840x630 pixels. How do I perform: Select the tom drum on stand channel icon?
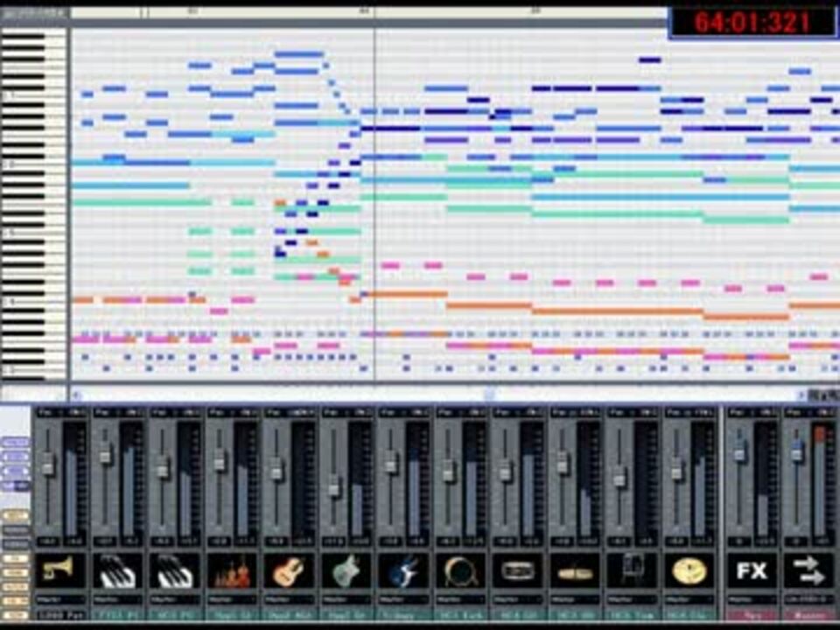click(633, 570)
